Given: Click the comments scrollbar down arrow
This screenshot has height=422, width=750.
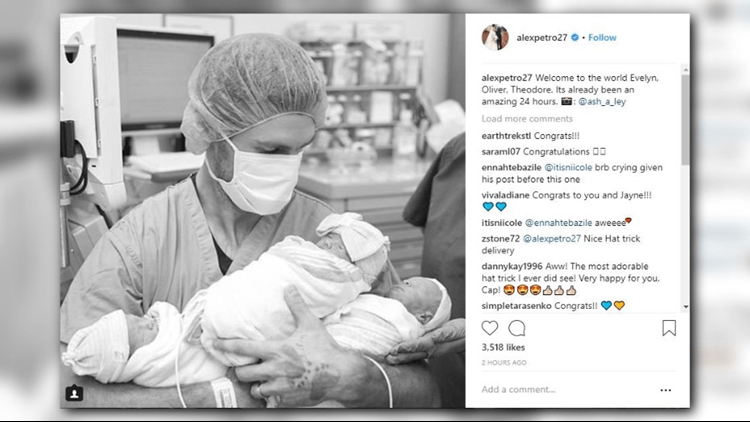Looking at the screenshot, I should [685, 307].
